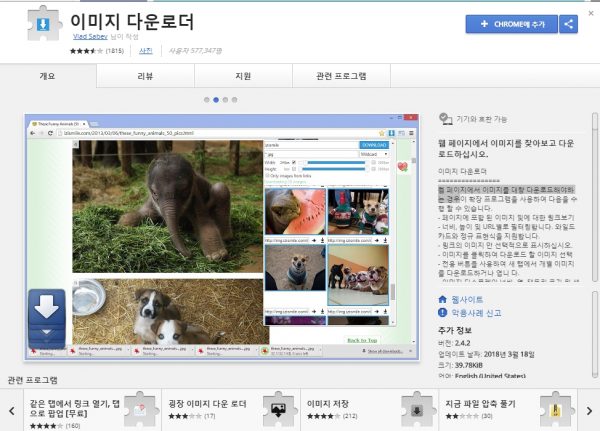Click the DOWNLOAD button in the screenshot popup
Screen dimensions: 600x431
point(374,145)
